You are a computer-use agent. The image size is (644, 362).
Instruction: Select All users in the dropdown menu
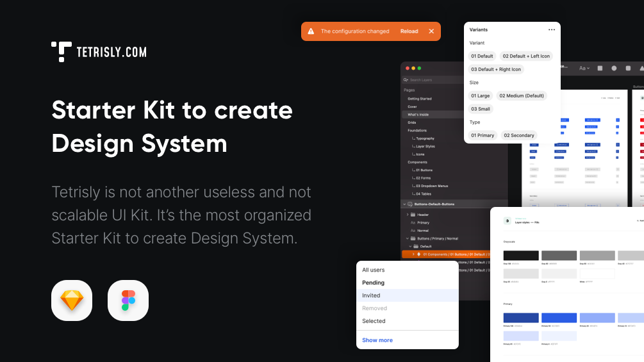pos(408,270)
